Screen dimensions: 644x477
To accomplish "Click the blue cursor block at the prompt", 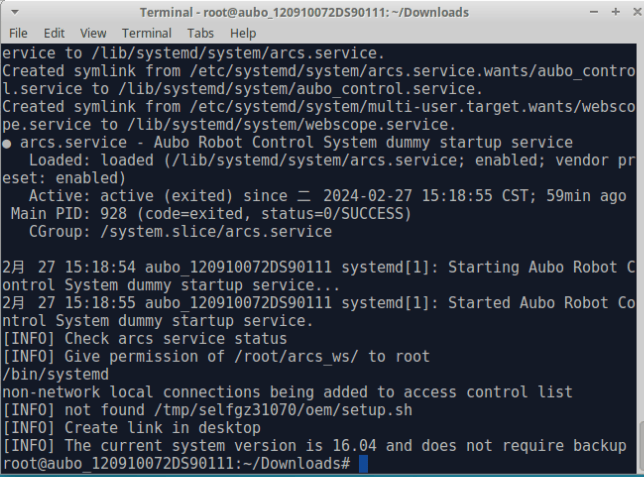I will click(363, 464).
